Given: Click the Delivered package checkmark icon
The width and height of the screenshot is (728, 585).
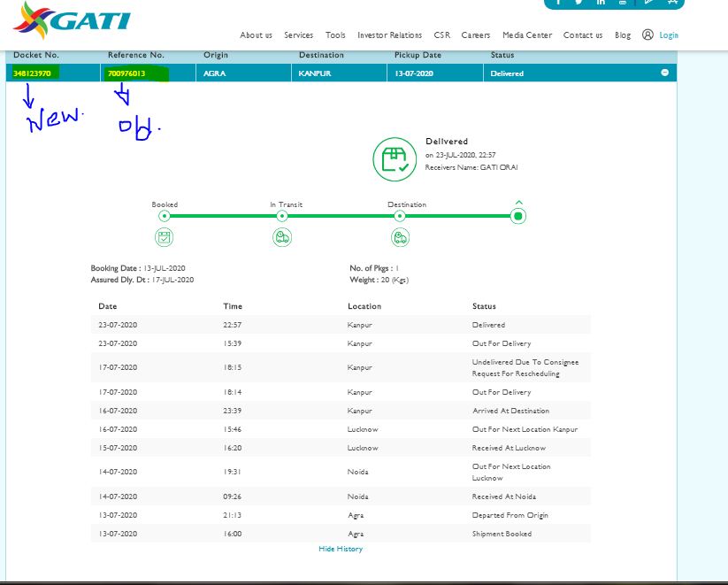Looking at the screenshot, I should coord(395,159).
